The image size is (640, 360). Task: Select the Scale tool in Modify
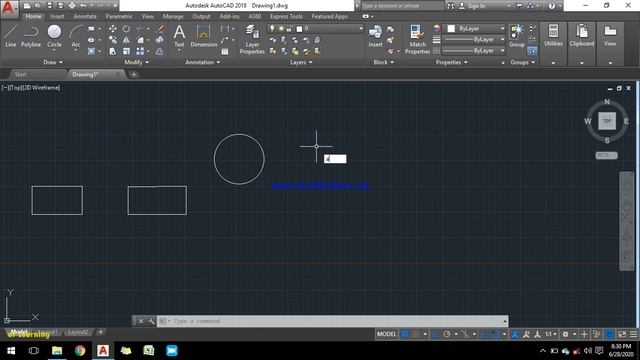click(x=126, y=51)
